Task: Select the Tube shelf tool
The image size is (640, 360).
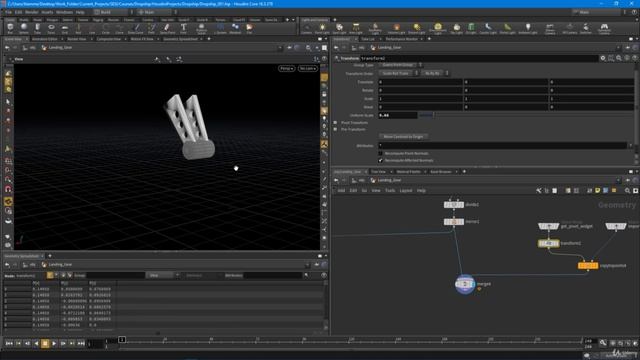Action: [x=37, y=28]
